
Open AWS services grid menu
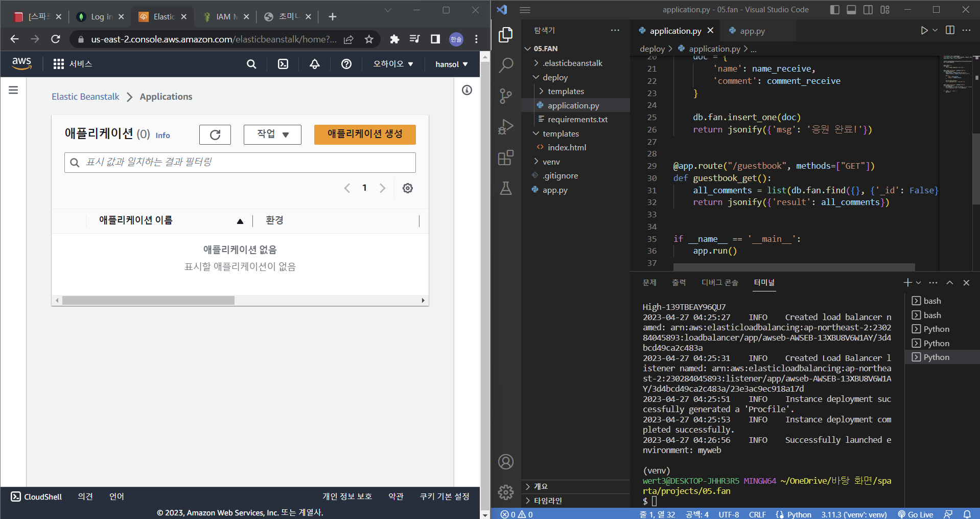59,64
